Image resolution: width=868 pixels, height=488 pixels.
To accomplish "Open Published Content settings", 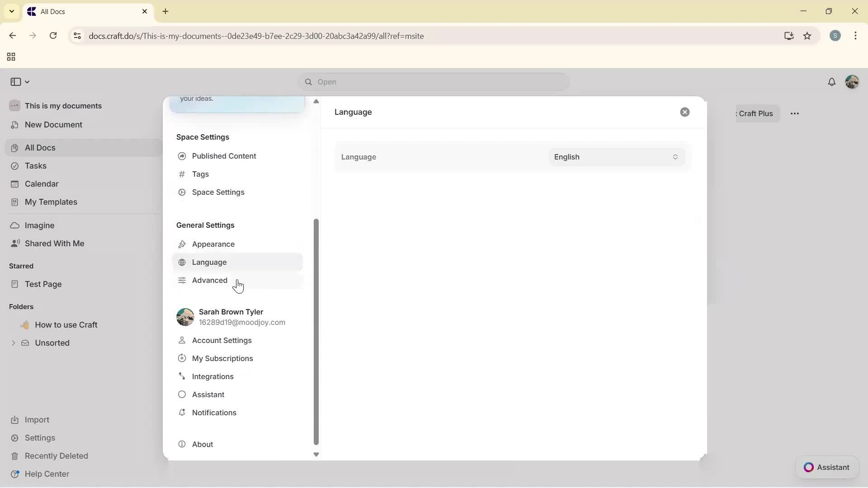I will click(224, 156).
